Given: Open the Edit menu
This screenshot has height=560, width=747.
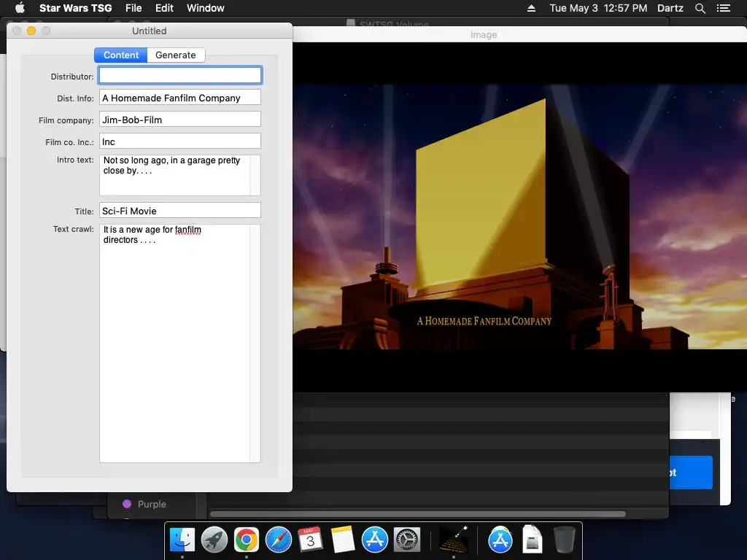Looking at the screenshot, I should (x=164, y=8).
